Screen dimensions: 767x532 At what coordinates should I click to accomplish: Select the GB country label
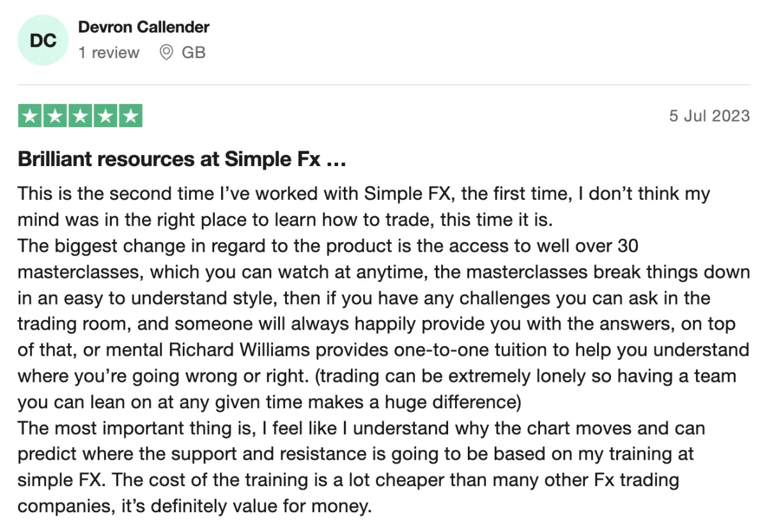coord(194,52)
